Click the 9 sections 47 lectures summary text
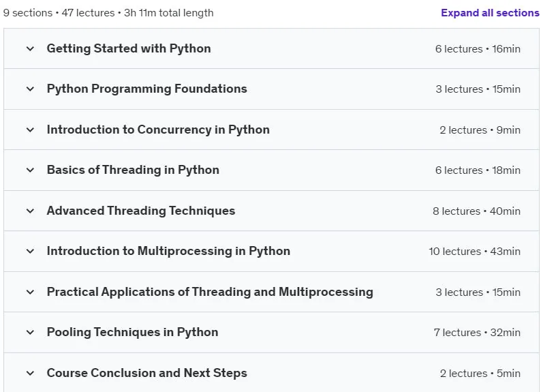The width and height of the screenshot is (541, 392). [x=108, y=13]
